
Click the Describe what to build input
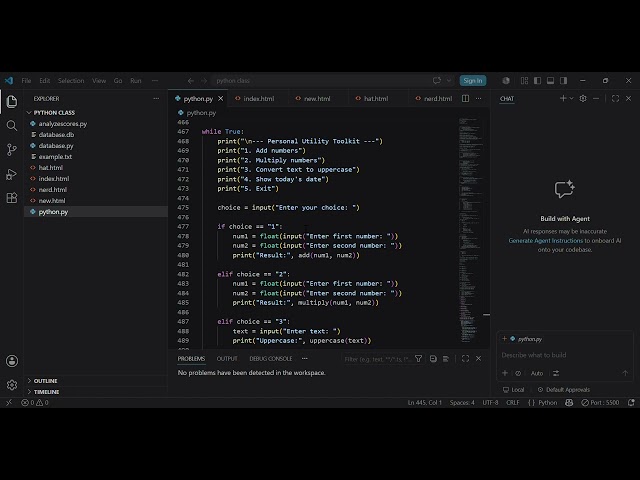point(565,355)
